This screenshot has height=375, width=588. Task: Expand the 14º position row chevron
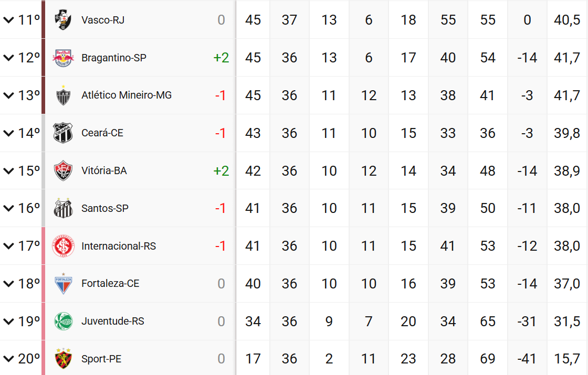click(8, 133)
